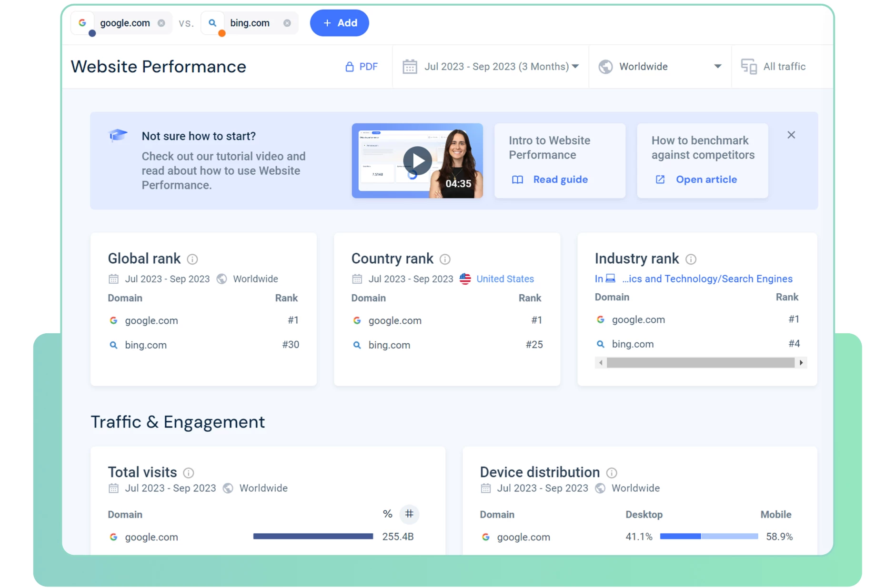
Task: Click the #4 Industry rank value
Action: [x=794, y=344]
